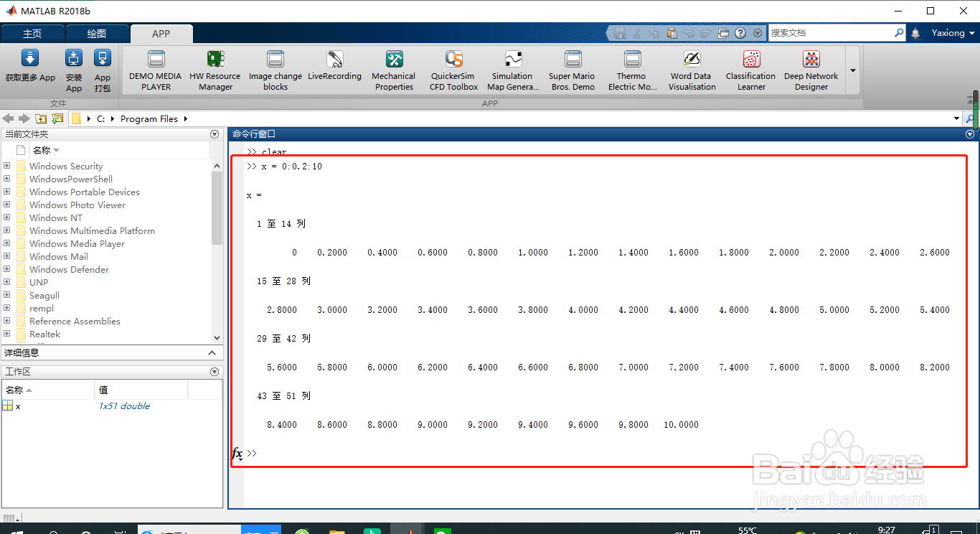
Task: Click C: in the address path
Action: pos(101,119)
